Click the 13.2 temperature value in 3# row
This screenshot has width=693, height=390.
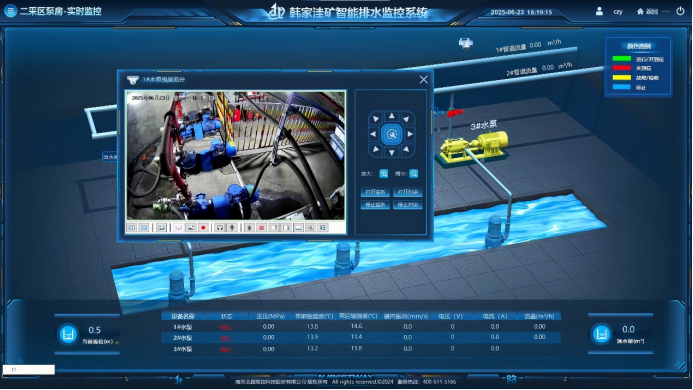click(312, 348)
